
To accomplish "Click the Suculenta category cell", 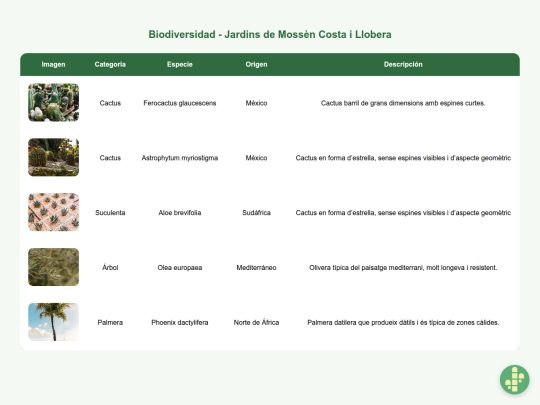I will click(110, 212).
